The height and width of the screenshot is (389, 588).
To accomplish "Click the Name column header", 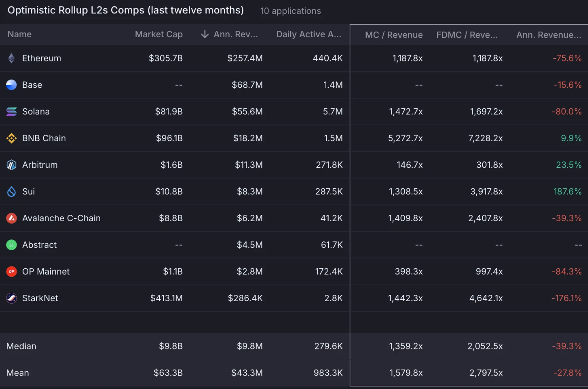I will tap(19, 34).
